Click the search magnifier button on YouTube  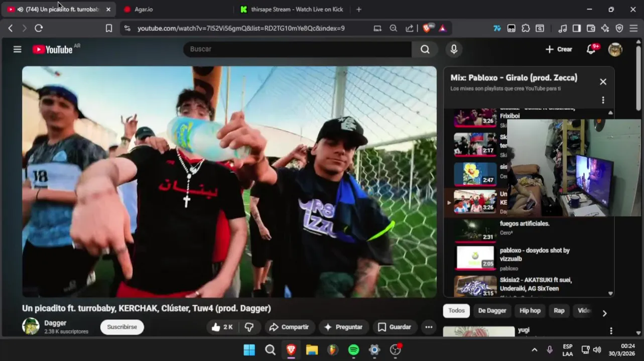coord(425,49)
